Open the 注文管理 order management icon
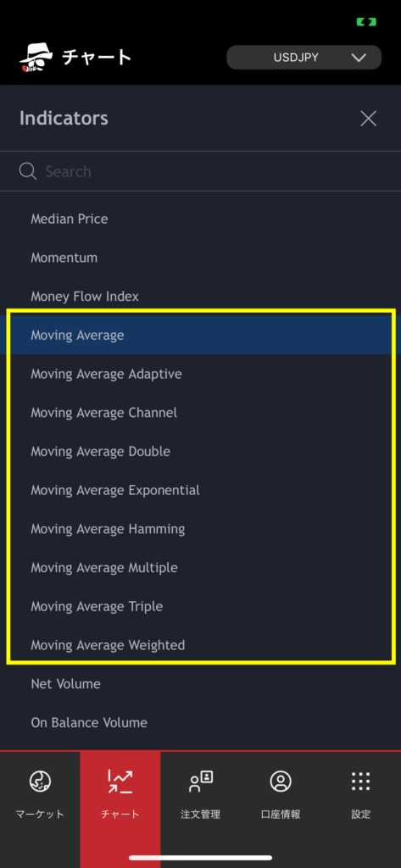Image resolution: width=401 pixels, height=868 pixels. pyautogui.click(x=200, y=781)
